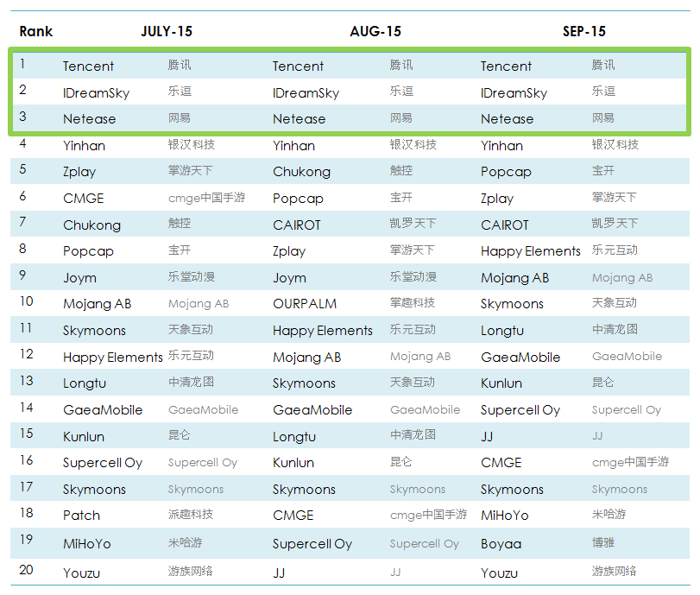700x595 pixels.
Task: Click 'Tencent' in the AUG-15 column
Action: pyautogui.click(x=298, y=66)
